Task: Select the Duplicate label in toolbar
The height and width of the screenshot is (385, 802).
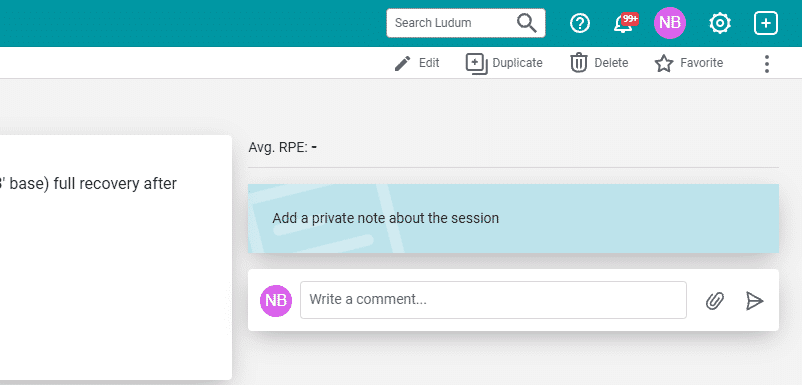Action: 517,63
